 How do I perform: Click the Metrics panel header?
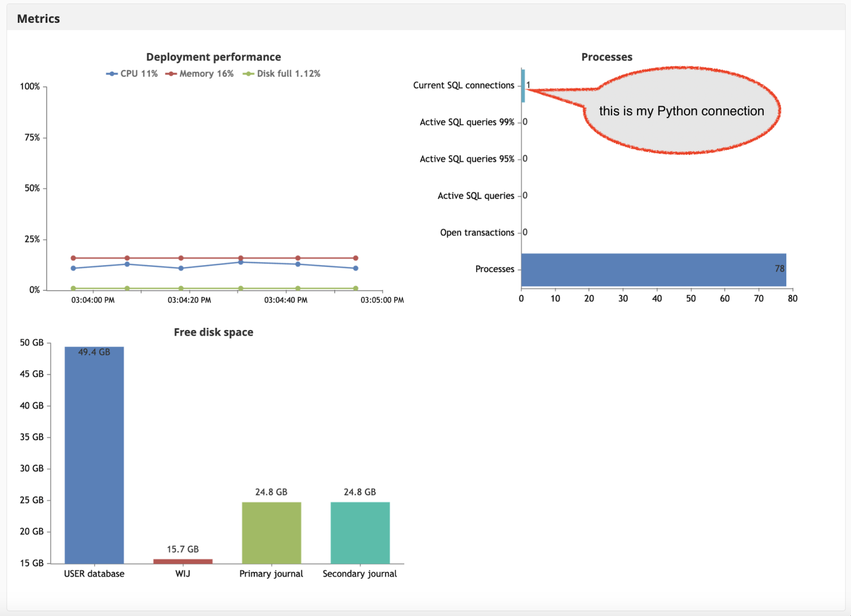(39, 19)
